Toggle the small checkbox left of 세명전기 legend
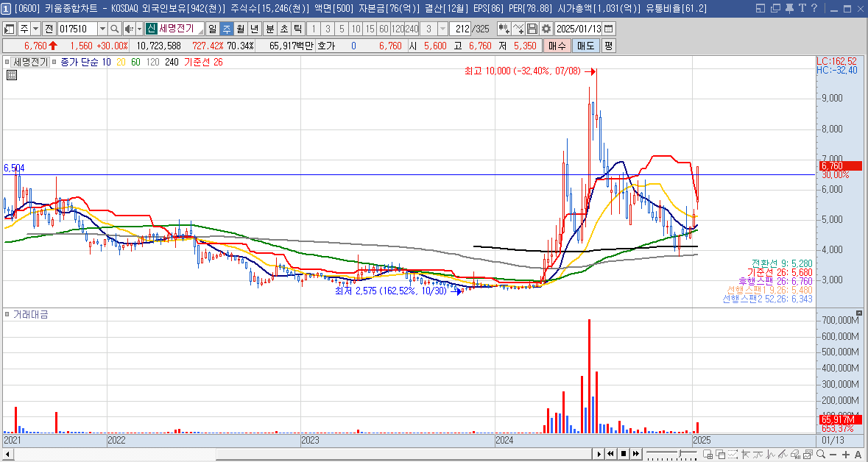The height and width of the screenshot is (462, 868). [7, 63]
